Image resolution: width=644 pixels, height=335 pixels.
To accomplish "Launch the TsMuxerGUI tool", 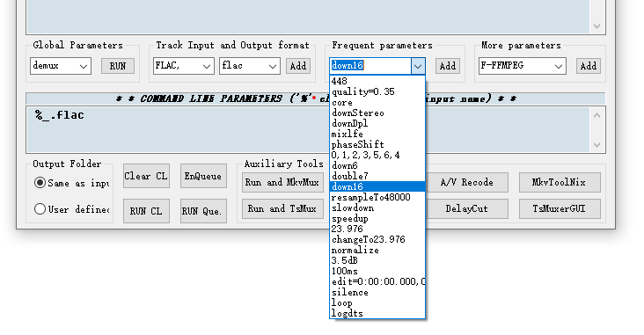I will click(560, 208).
